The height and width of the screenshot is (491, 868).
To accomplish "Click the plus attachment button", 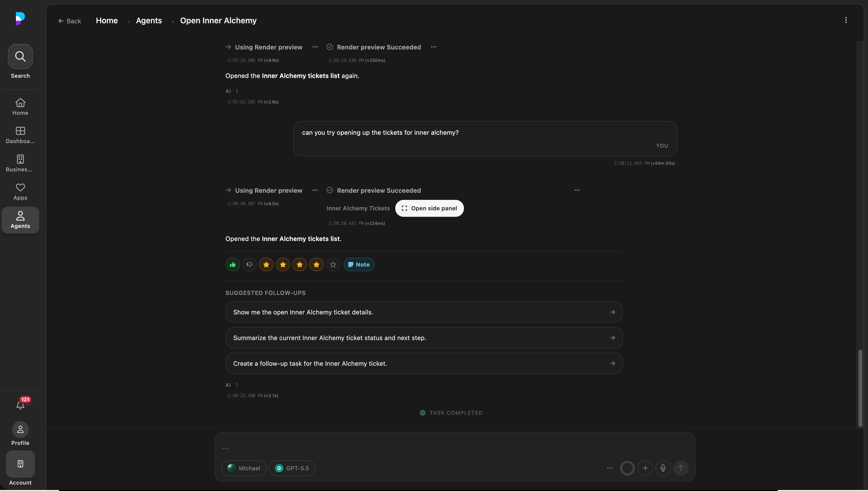I will [645, 468].
